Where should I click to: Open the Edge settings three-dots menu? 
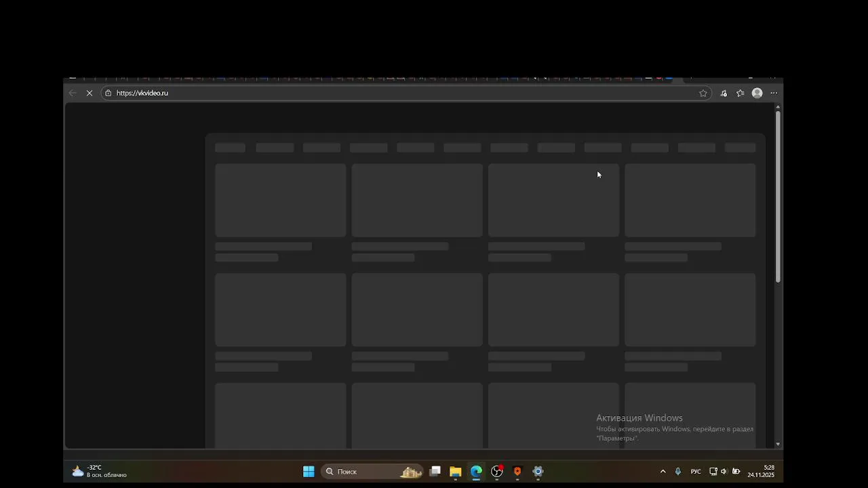pyautogui.click(x=774, y=93)
